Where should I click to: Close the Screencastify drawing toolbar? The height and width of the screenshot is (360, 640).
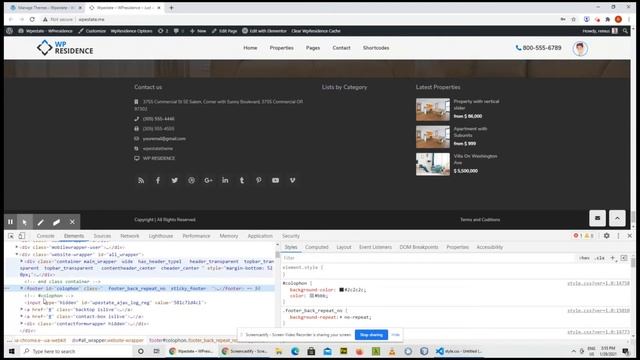click(x=72, y=222)
